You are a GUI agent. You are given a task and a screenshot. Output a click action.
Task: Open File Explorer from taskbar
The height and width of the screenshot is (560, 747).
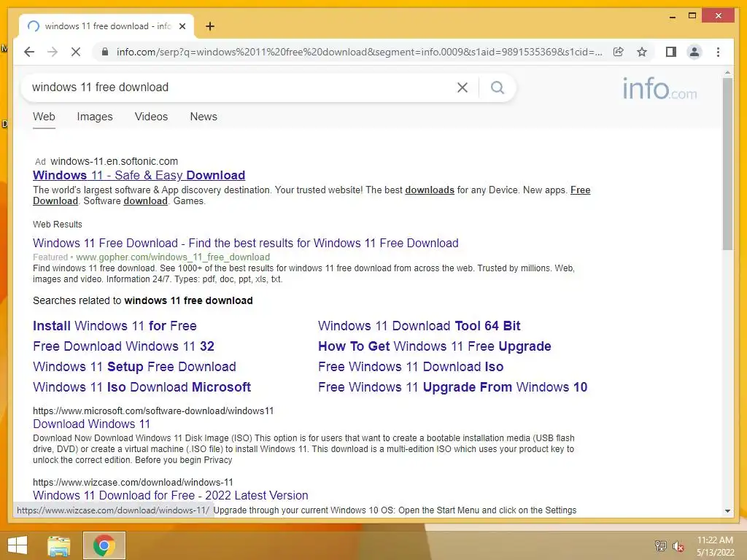pos(58,545)
